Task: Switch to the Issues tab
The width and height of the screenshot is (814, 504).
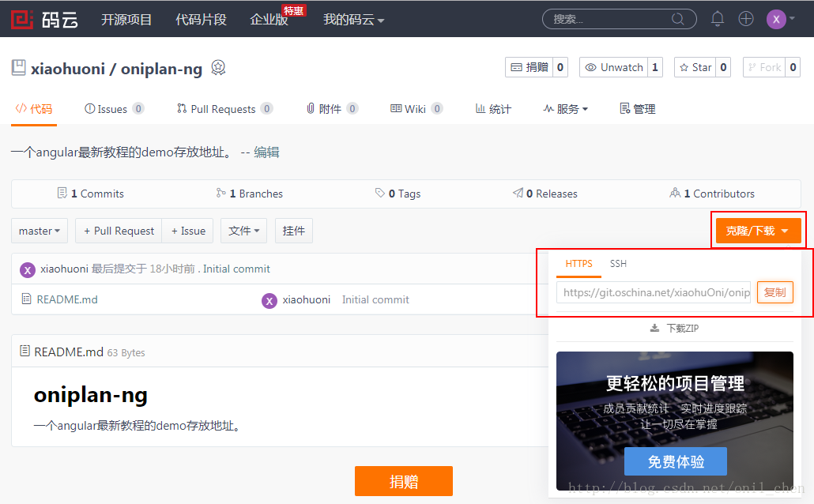Action: point(114,109)
